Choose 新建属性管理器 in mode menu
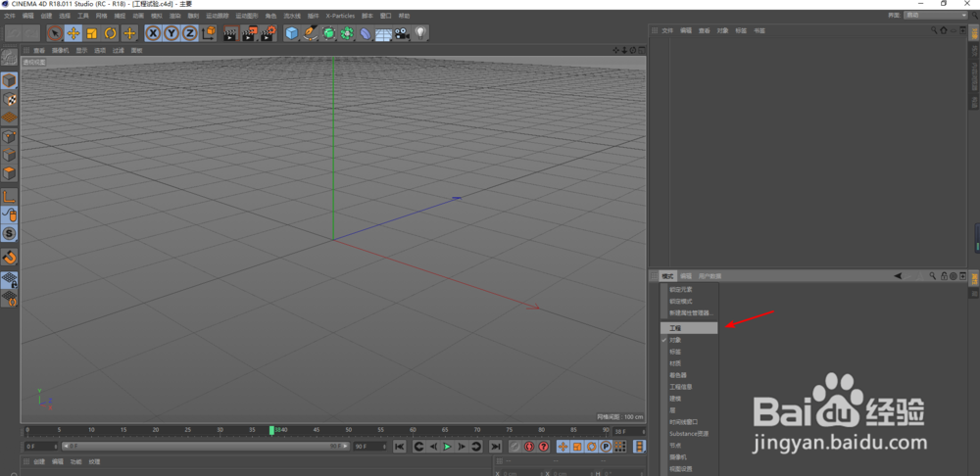The width and height of the screenshot is (980, 476). [x=689, y=313]
